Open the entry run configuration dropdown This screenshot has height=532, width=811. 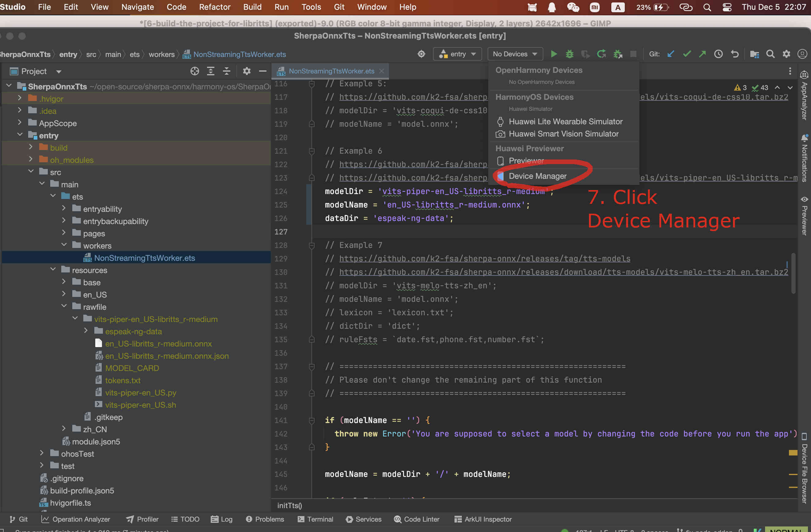(457, 54)
